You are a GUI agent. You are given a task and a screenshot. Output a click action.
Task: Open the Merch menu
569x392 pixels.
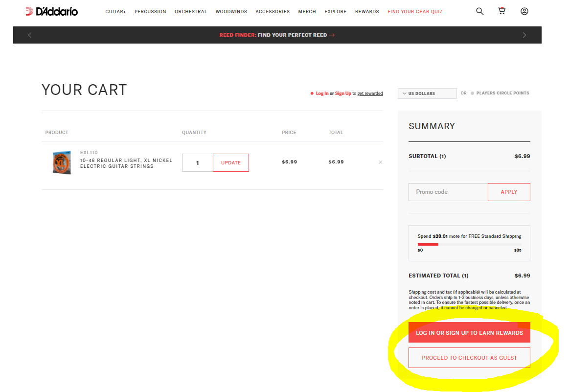click(x=307, y=12)
